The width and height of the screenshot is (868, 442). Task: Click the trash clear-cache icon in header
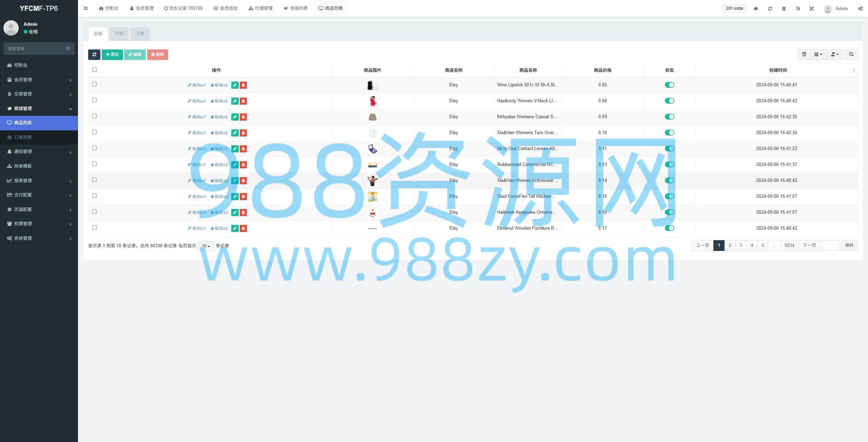[x=784, y=8]
